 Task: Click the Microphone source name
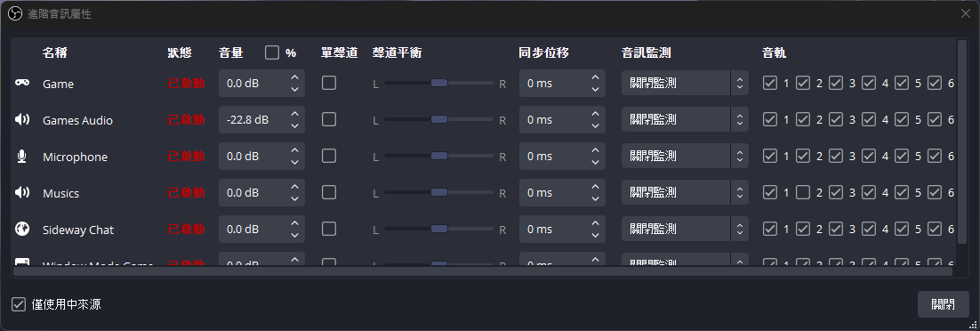coord(75,157)
